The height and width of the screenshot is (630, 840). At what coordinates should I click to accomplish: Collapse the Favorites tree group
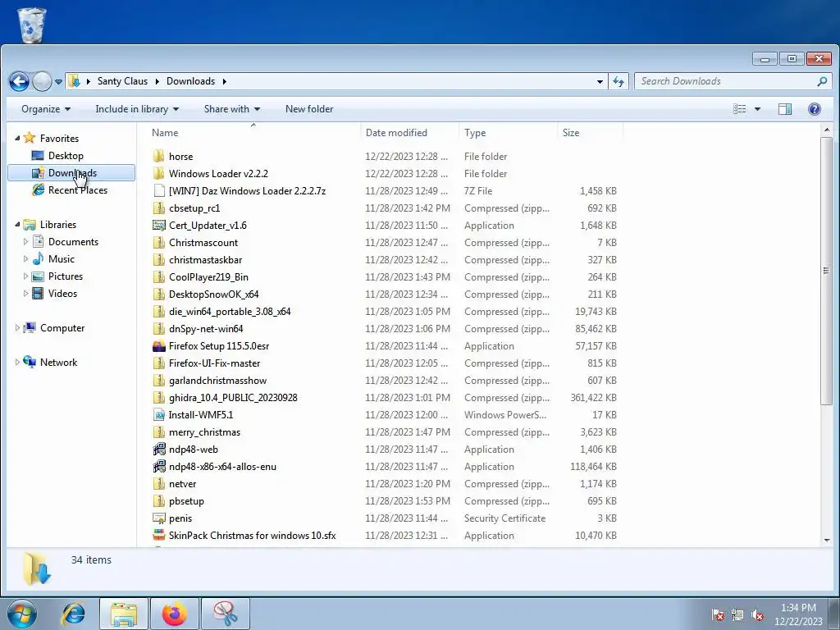[17, 138]
